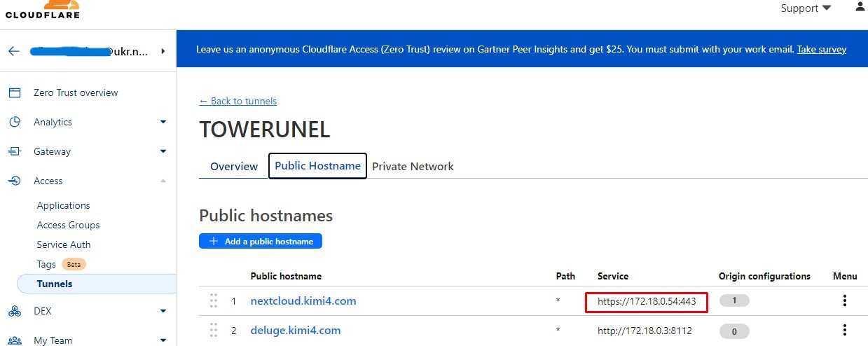Image resolution: width=868 pixels, height=346 pixels.
Task: Expand the Gateway section arrow
Action: click(x=163, y=151)
